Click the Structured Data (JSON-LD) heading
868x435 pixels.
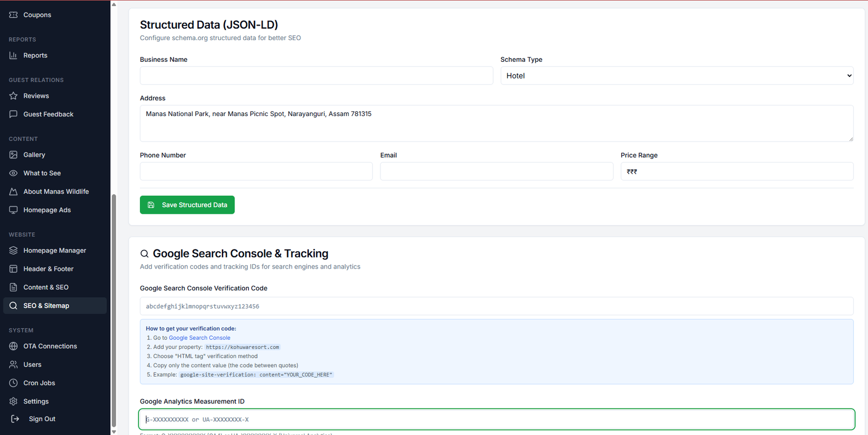click(x=209, y=25)
